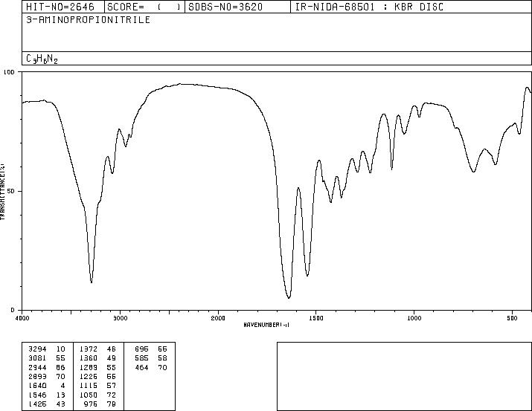Click transmittance 10 beside 3294
532x411 pixels.
[x=61, y=349]
